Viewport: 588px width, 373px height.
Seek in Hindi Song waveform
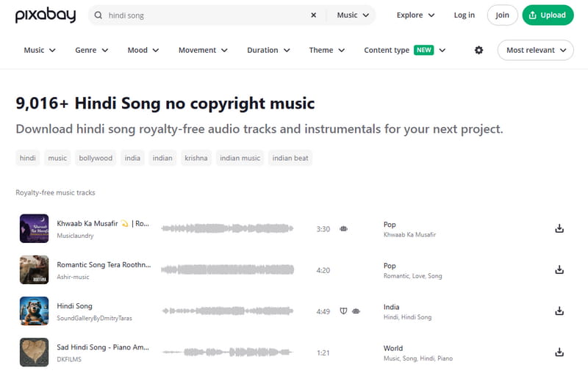pyautogui.click(x=227, y=311)
